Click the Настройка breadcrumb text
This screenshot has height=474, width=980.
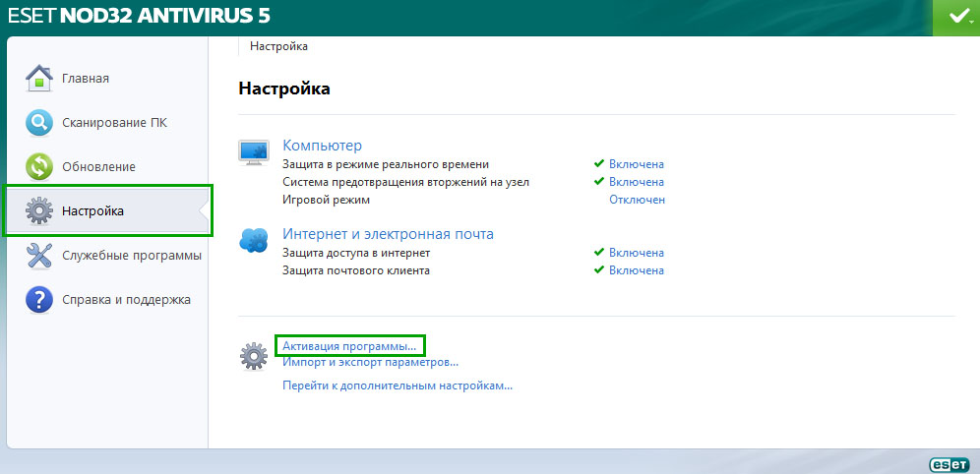coord(278,46)
